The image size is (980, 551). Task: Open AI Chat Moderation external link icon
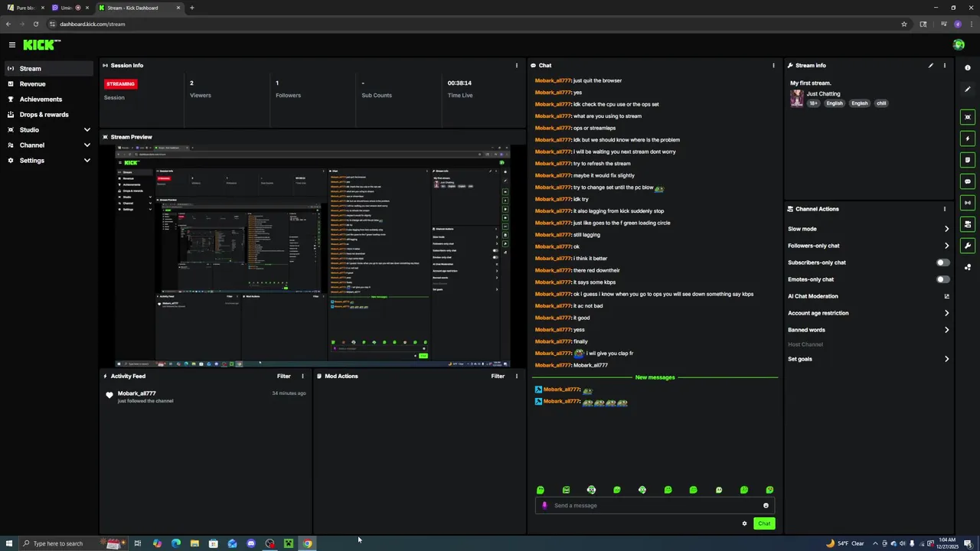pyautogui.click(x=946, y=296)
